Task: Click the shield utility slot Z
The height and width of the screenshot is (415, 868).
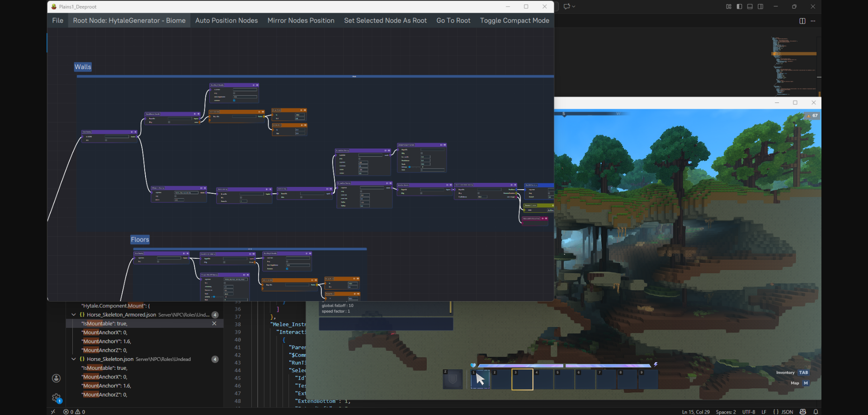Action: (453, 379)
